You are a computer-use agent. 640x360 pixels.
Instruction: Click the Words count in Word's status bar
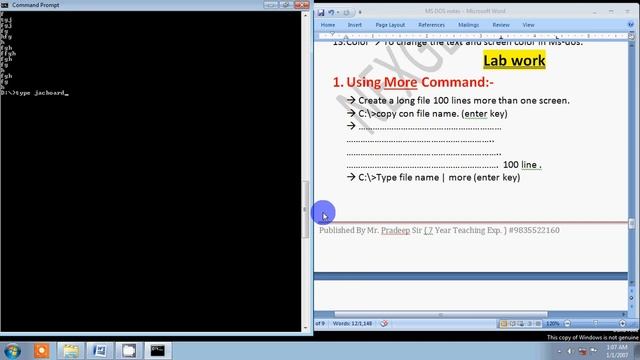click(x=352, y=324)
